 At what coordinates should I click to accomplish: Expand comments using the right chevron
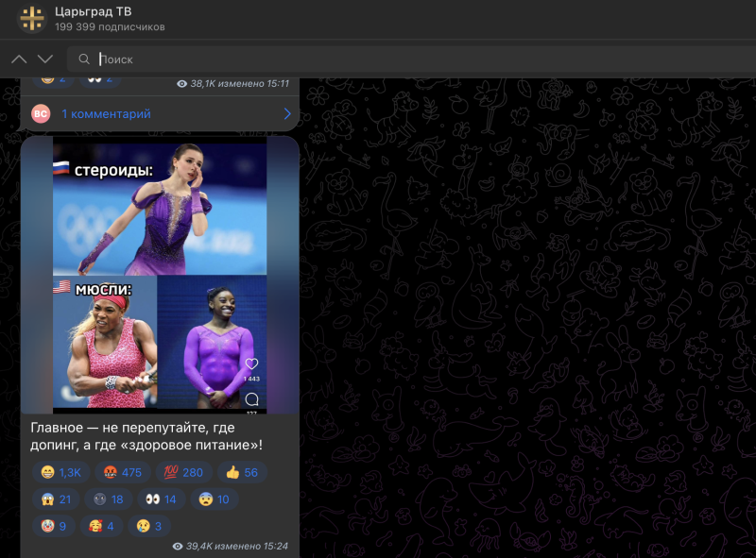[x=287, y=114]
